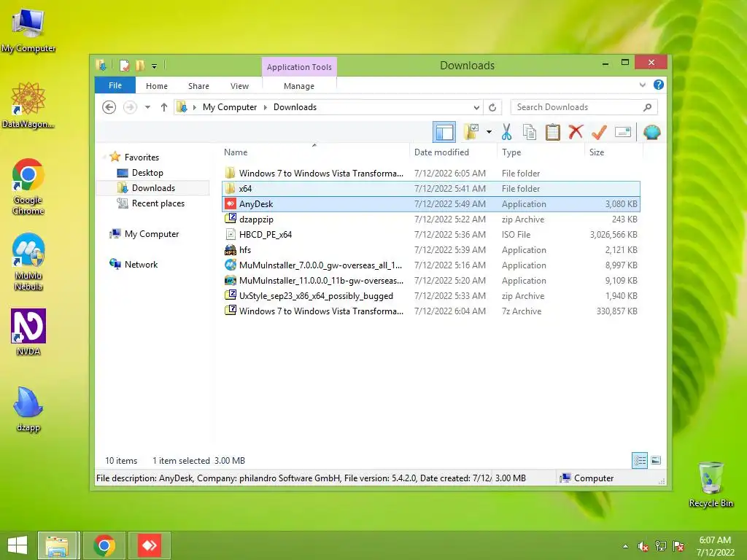The image size is (747, 560).
Task: Click the new folder toolbar icon
Action: 471,132
